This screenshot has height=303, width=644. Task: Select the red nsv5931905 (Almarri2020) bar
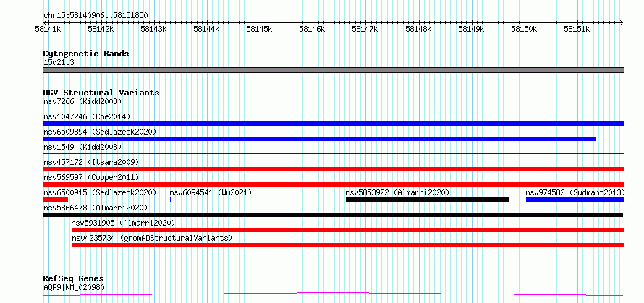point(347,230)
